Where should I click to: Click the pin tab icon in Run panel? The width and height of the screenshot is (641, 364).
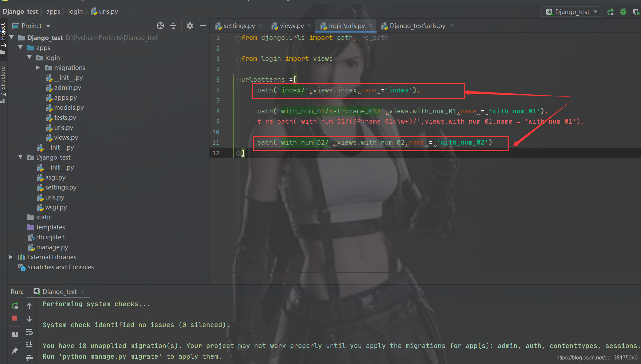point(15,351)
